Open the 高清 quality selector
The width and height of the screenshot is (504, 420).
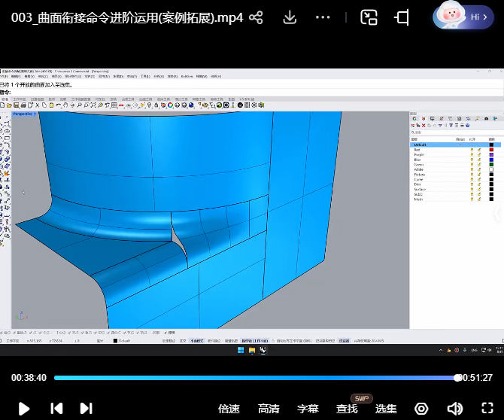click(269, 409)
